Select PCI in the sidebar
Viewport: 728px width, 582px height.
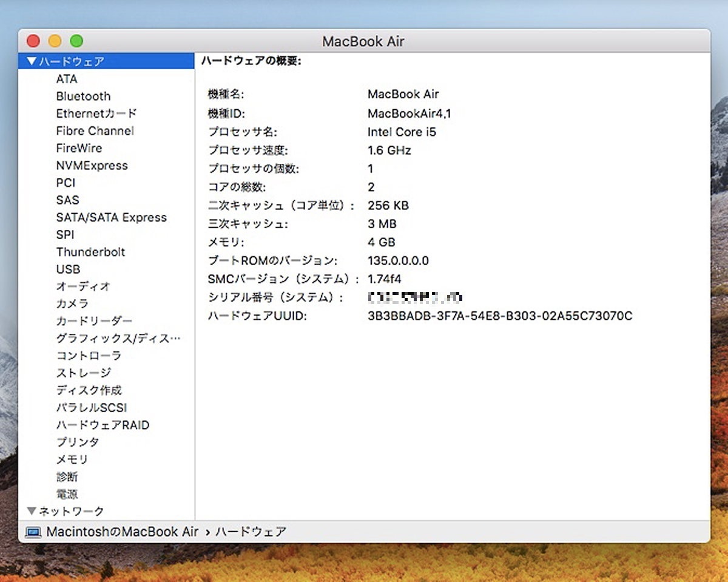[66, 183]
